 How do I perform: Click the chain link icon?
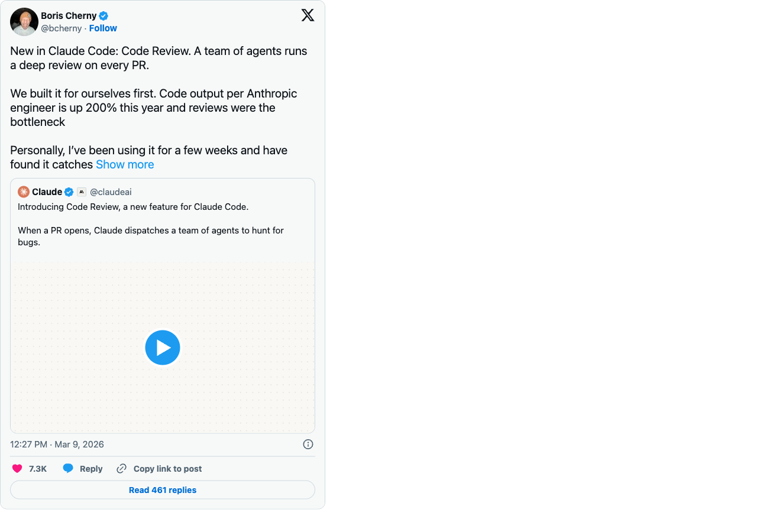(x=122, y=469)
